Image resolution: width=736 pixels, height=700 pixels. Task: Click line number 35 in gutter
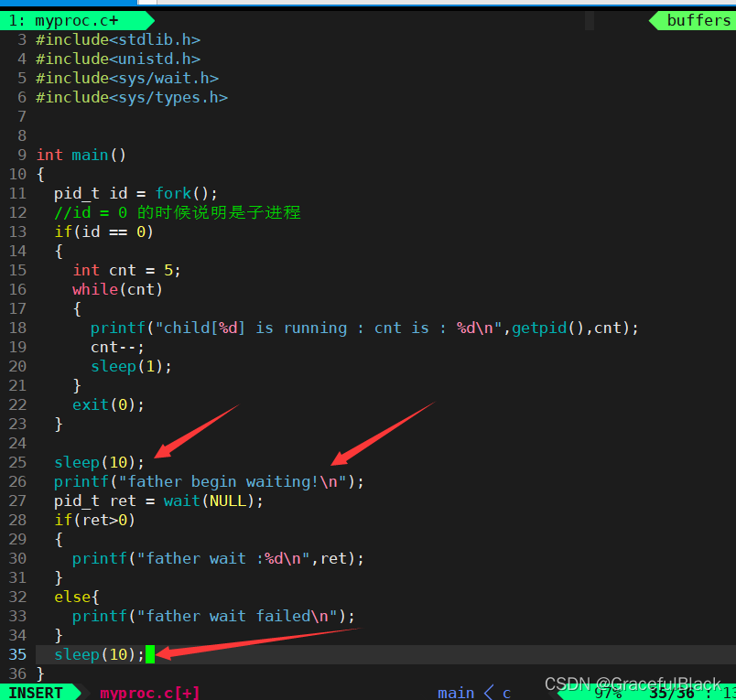17,654
